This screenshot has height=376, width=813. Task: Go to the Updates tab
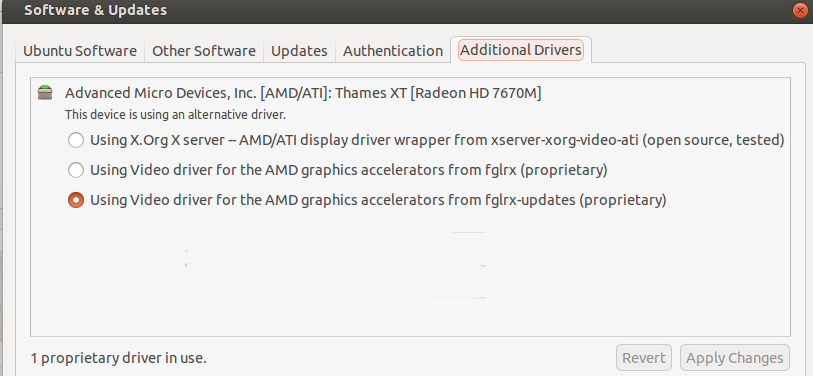point(299,51)
